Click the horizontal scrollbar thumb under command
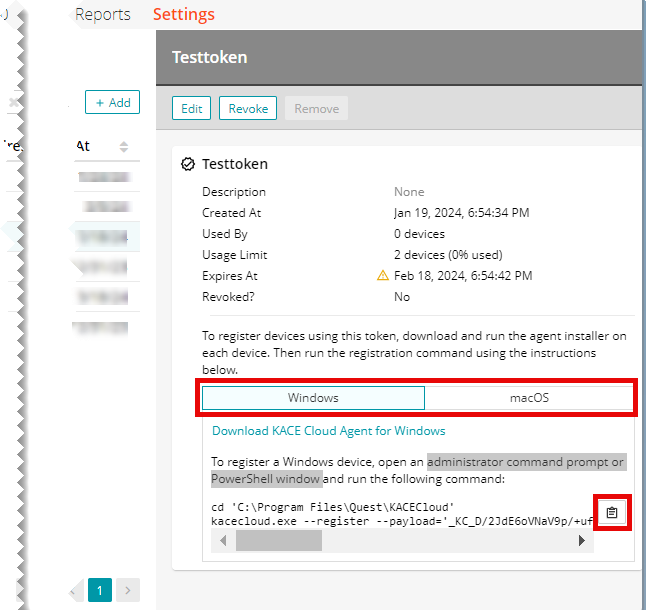 278,541
